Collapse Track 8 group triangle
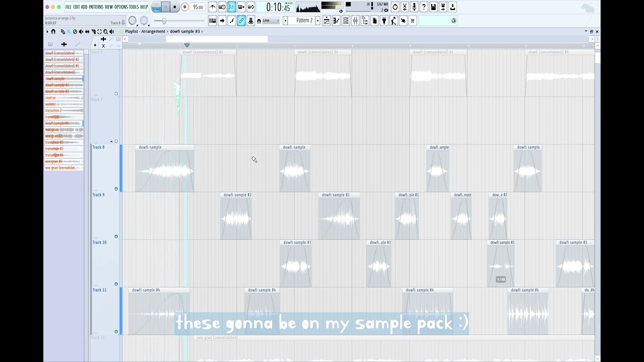This screenshot has height=362, width=644. pyautogui.click(x=112, y=142)
